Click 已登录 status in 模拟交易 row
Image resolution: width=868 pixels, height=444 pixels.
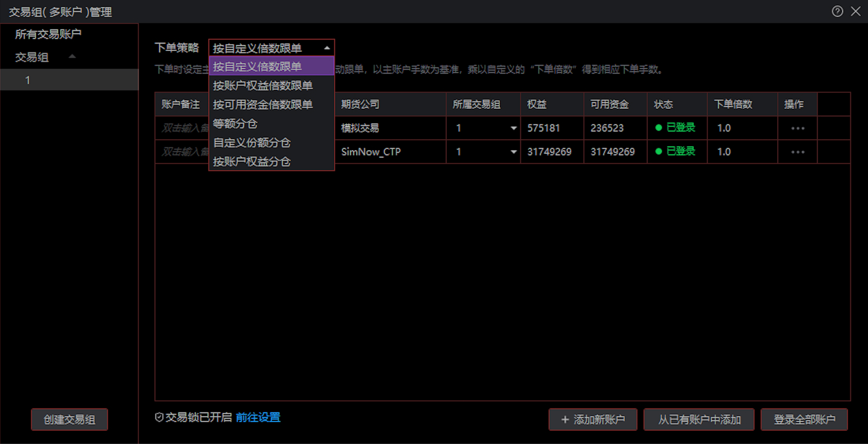681,127
